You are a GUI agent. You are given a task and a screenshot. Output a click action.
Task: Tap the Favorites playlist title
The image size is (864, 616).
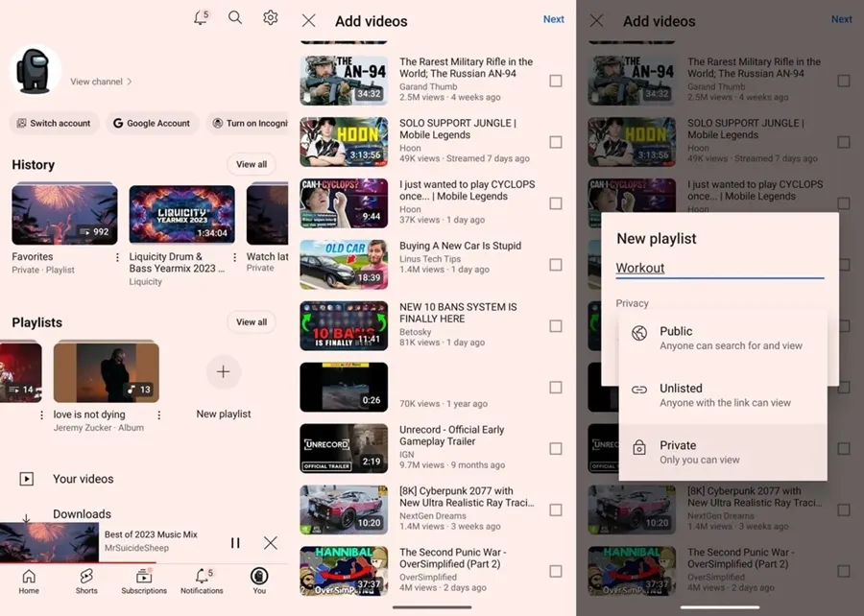click(33, 256)
